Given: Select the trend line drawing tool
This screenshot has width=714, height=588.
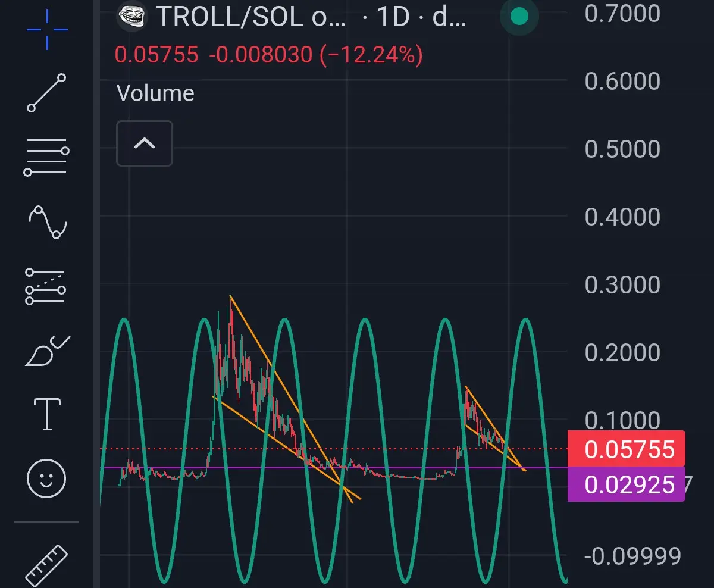Looking at the screenshot, I should pyautogui.click(x=46, y=93).
